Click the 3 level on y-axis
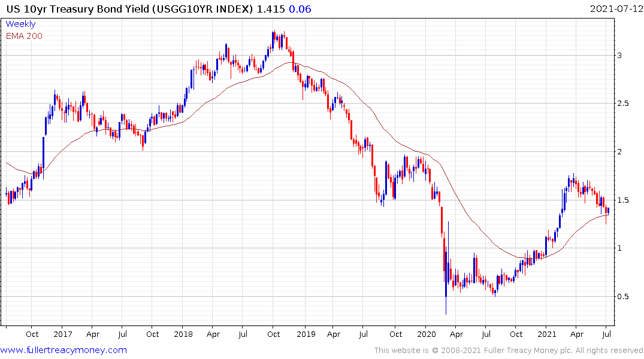644x359 pixels. [620, 56]
